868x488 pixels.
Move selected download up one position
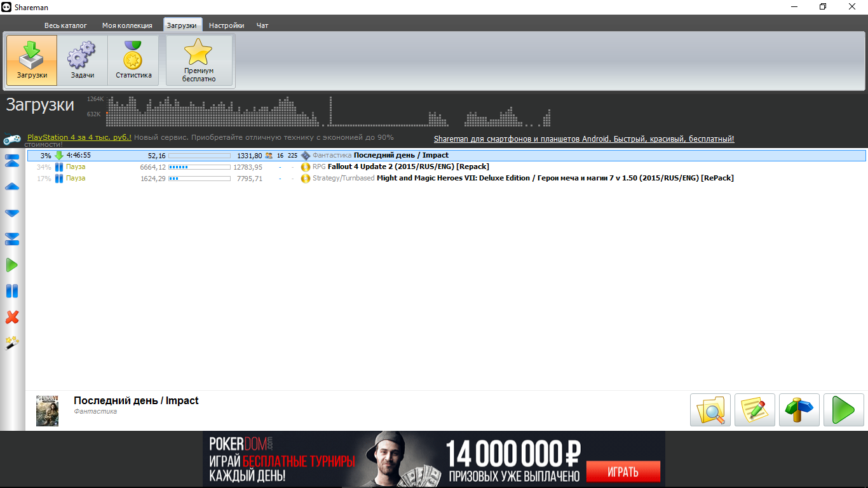pos(12,187)
